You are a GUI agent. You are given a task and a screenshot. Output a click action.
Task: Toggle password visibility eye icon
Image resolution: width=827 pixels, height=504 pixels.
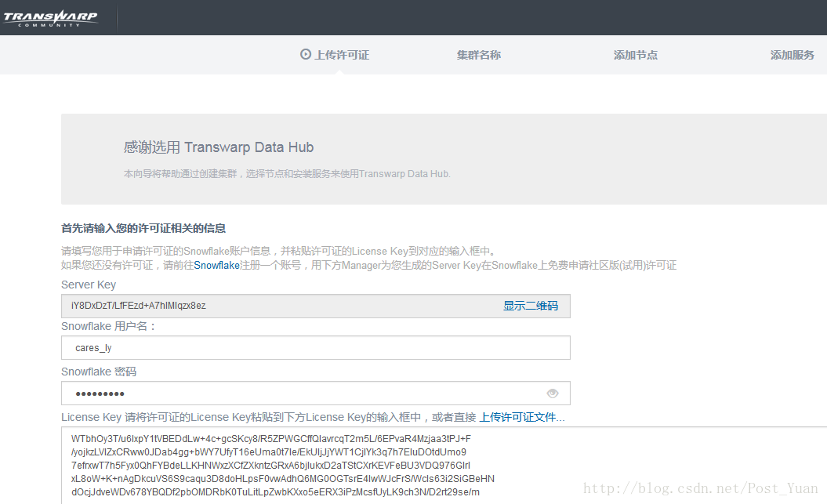552,393
